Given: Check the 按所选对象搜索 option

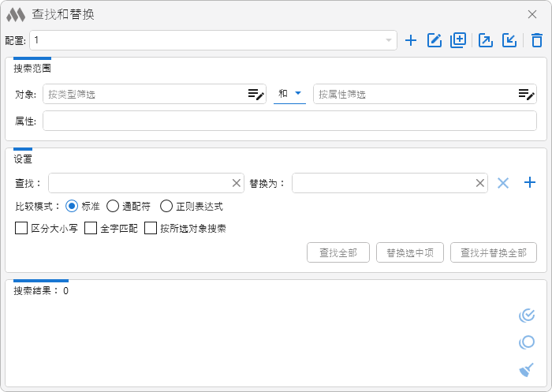Looking at the screenshot, I should tap(151, 229).
